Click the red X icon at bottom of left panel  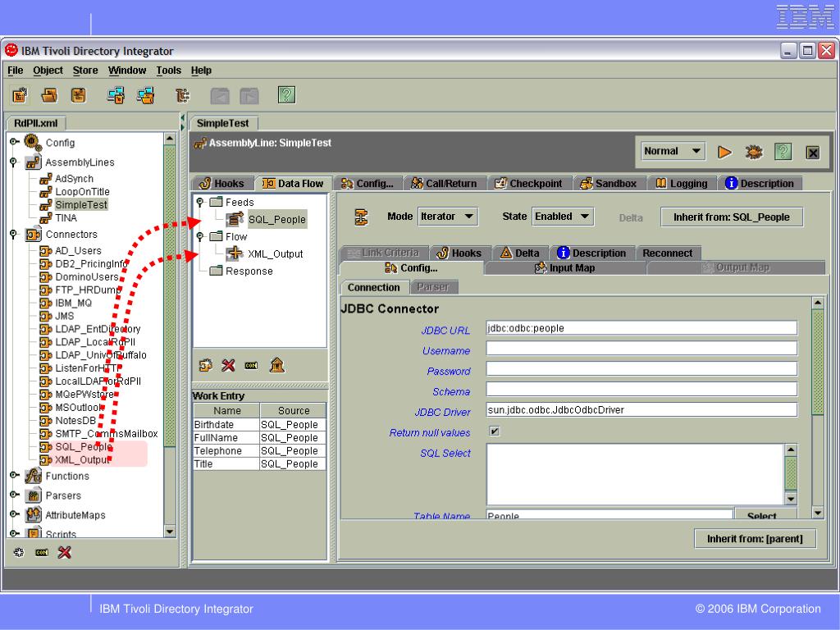64,552
